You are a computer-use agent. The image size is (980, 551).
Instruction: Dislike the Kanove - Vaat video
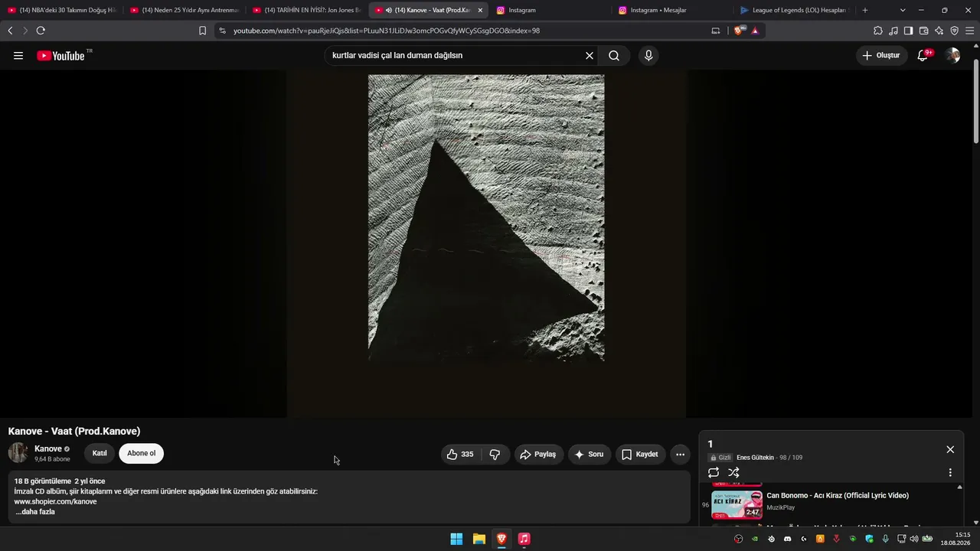(x=495, y=454)
